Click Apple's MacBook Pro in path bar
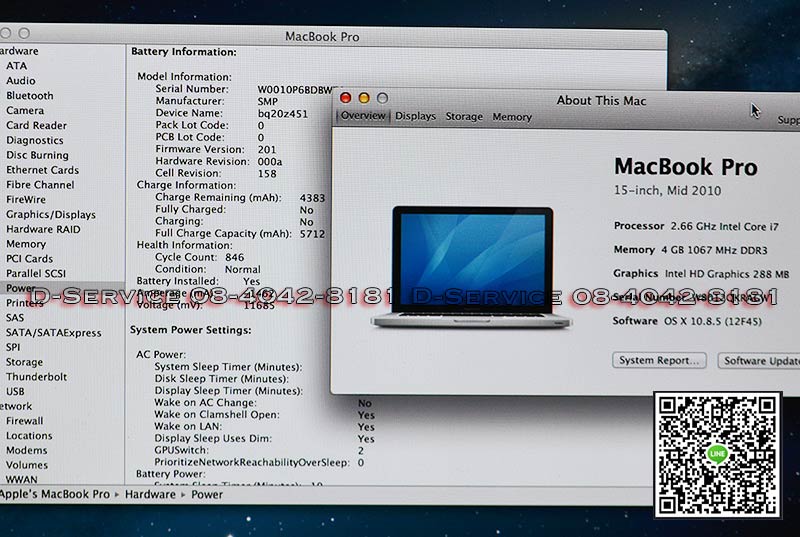This screenshot has height=537, width=800. click(x=55, y=494)
